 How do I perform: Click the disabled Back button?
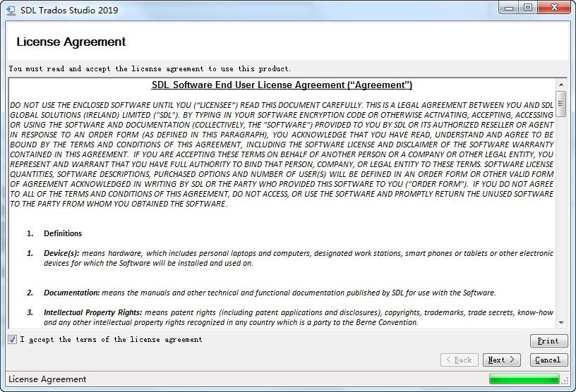tap(459, 360)
